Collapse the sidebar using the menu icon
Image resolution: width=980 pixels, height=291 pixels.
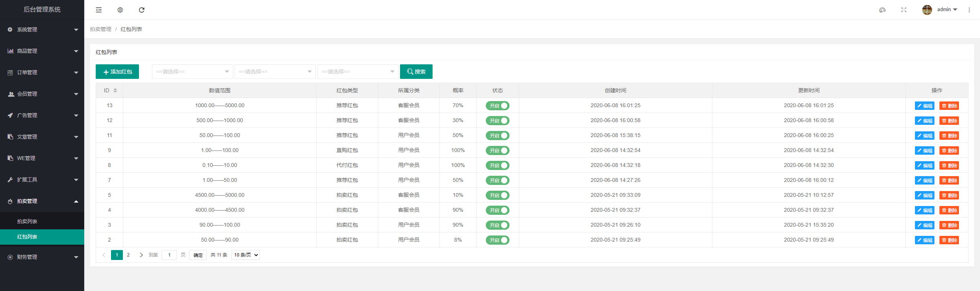coord(99,10)
